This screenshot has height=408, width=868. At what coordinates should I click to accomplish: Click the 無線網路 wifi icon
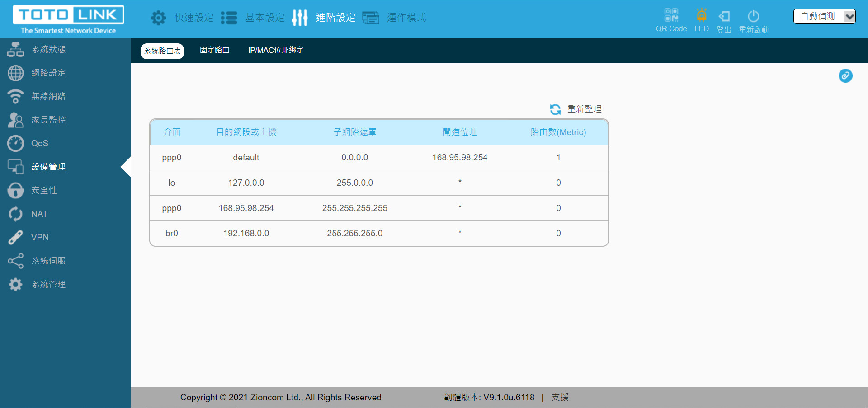pyautogui.click(x=15, y=96)
